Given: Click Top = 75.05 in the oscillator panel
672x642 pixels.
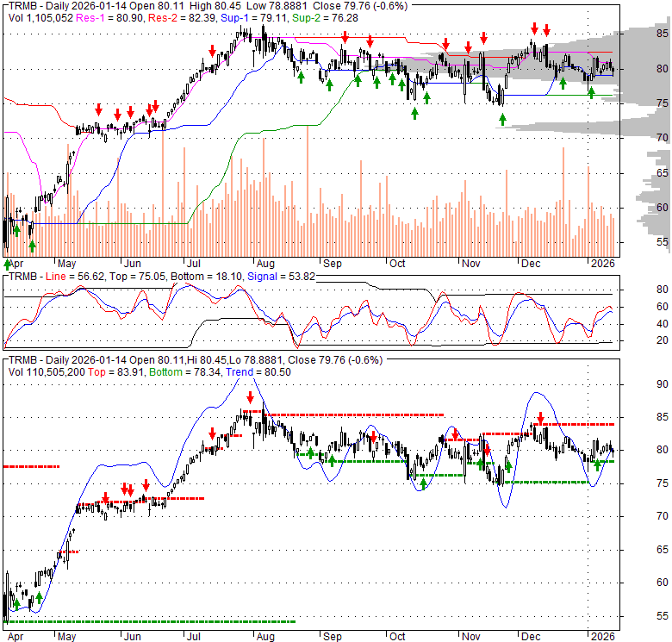Looking at the screenshot, I should (137, 277).
